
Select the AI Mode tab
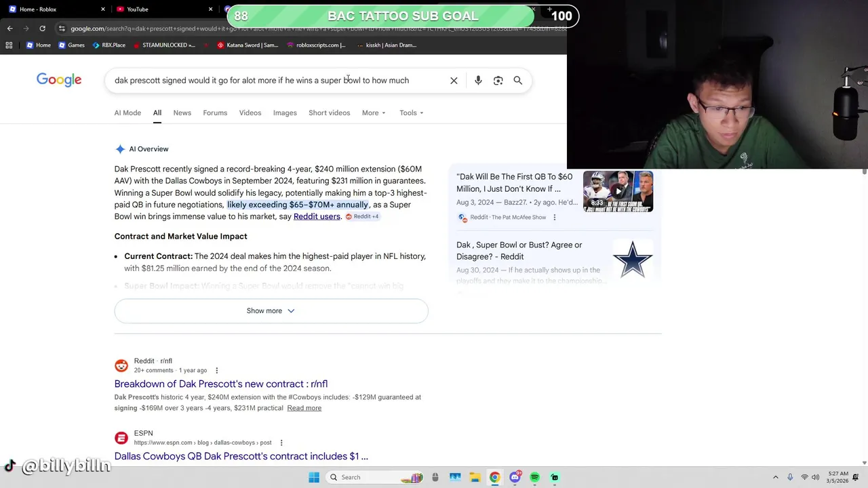point(127,113)
